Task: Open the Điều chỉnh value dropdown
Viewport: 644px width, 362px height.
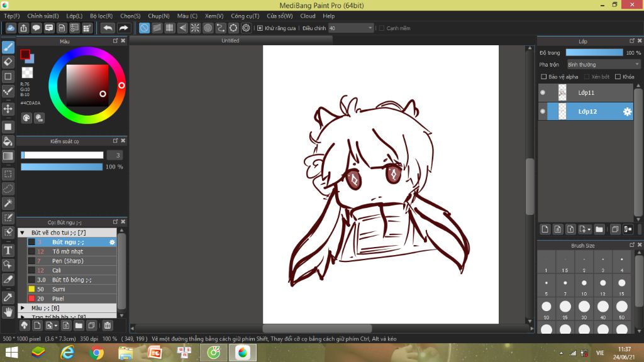Action: [x=350, y=28]
